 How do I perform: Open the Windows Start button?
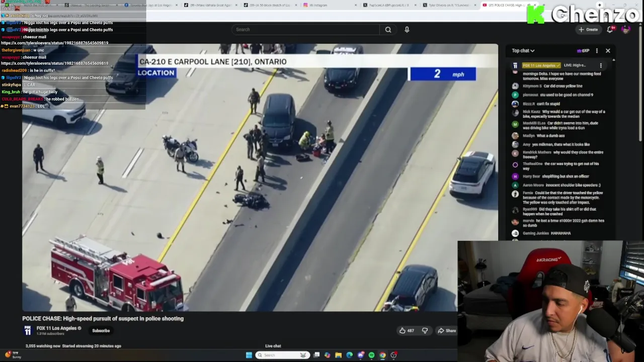(x=249, y=355)
